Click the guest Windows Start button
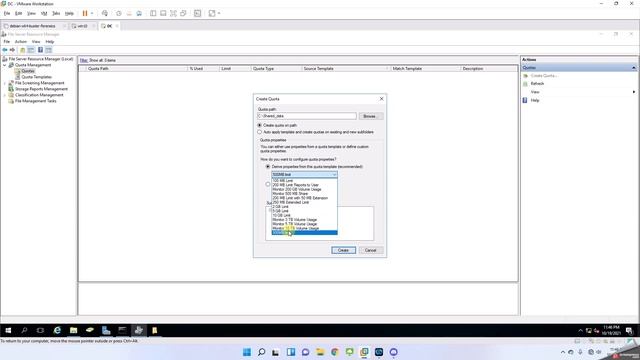This screenshot has height=360, width=640. coord(8,330)
